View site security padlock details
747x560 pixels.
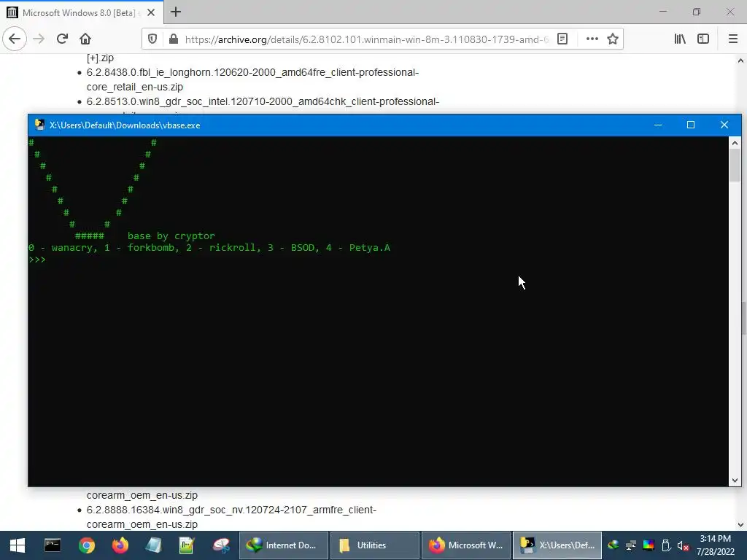(x=174, y=39)
